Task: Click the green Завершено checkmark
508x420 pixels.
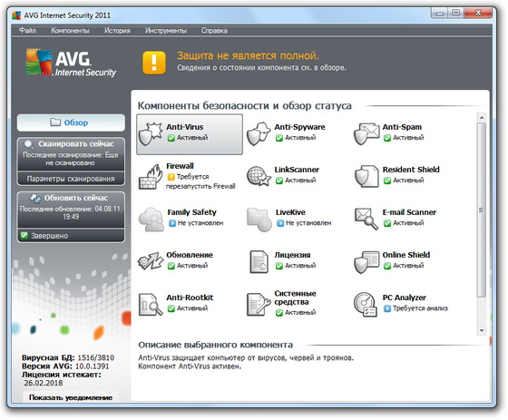Action: click(24, 235)
